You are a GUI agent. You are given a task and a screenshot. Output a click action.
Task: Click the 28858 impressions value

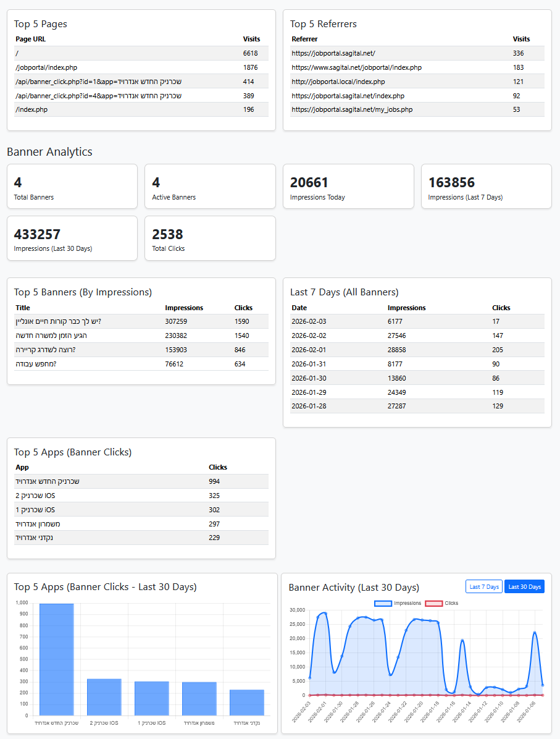click(x=396, y=350)
